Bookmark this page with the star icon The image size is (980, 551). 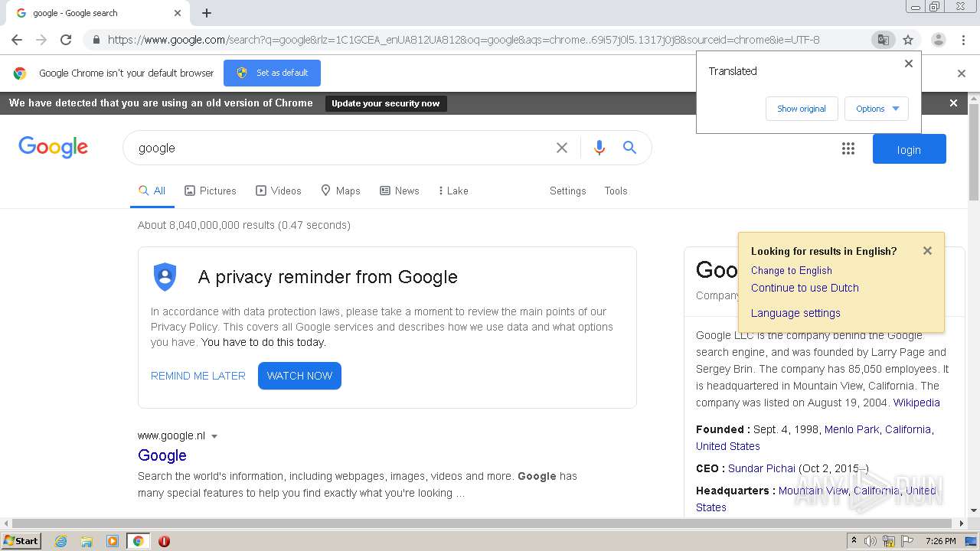point(908,40)
